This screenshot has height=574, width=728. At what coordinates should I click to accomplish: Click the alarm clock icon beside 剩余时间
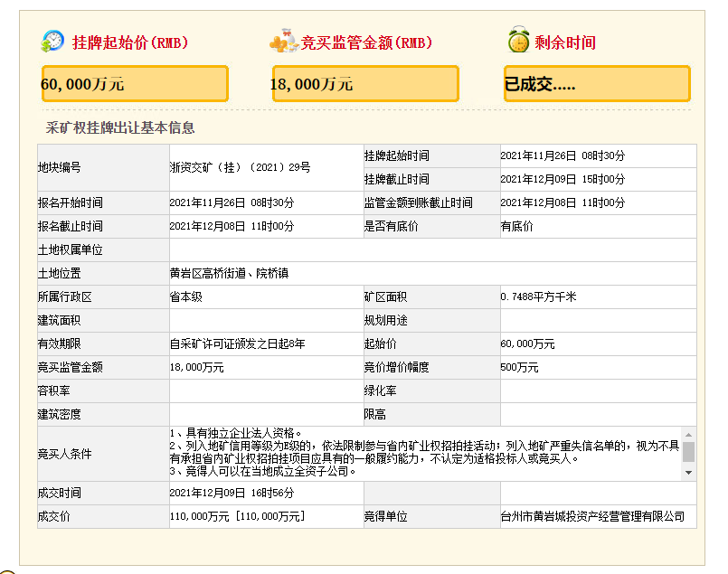point(518,42)
